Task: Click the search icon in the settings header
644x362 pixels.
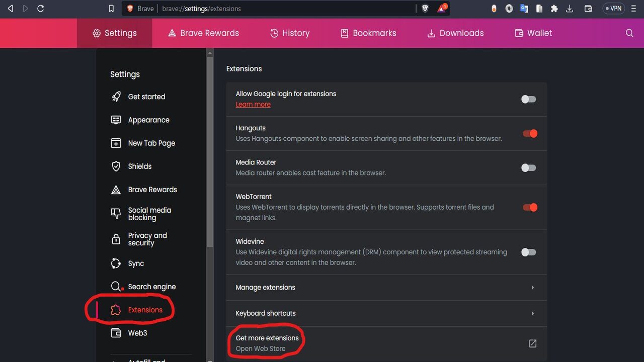Action: (629, 33)
